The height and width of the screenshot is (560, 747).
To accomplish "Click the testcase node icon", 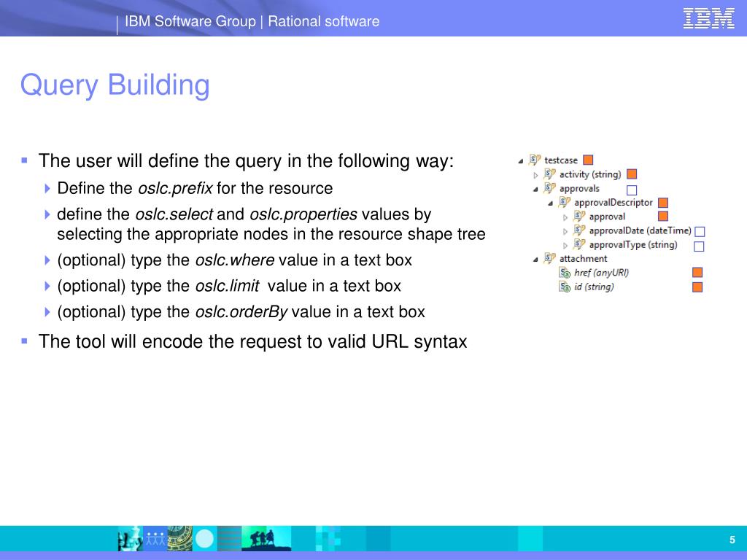I will 535,160.
